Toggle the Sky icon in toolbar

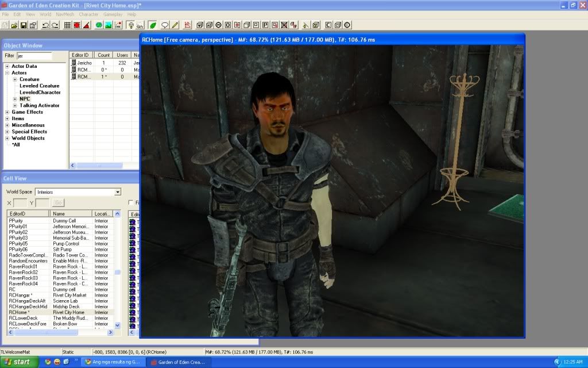click(140, 25)
